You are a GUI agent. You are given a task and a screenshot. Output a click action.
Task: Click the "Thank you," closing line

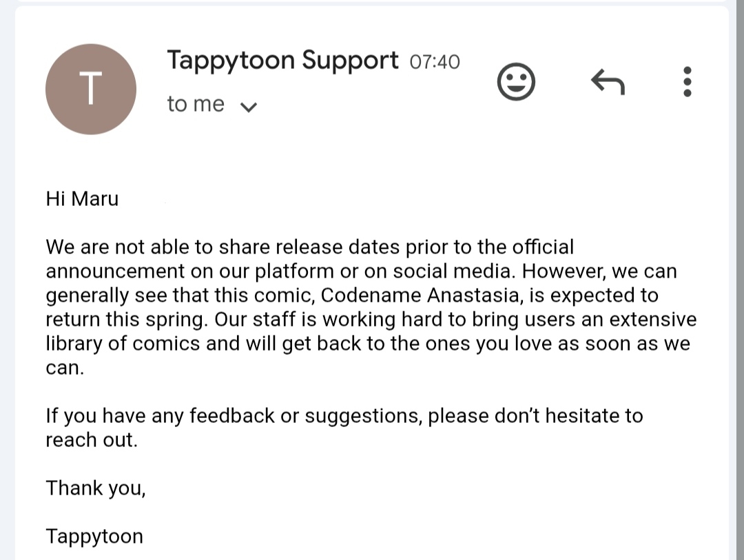point(96,488)
